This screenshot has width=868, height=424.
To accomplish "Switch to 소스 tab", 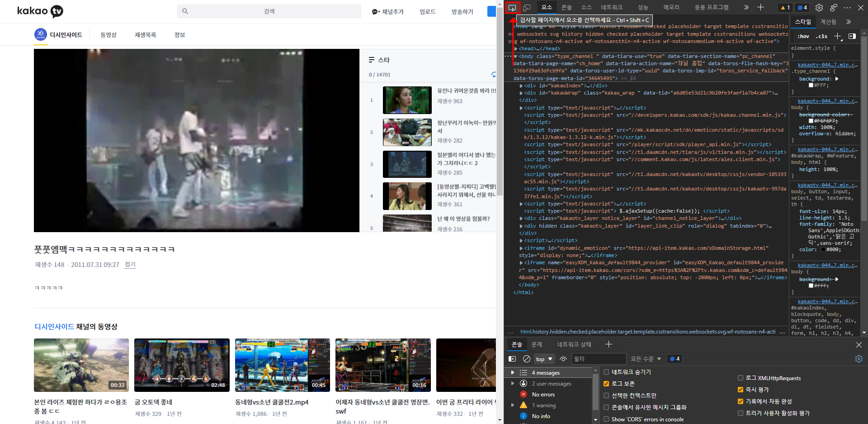I will pyautogui.click(x=586, y=7).
